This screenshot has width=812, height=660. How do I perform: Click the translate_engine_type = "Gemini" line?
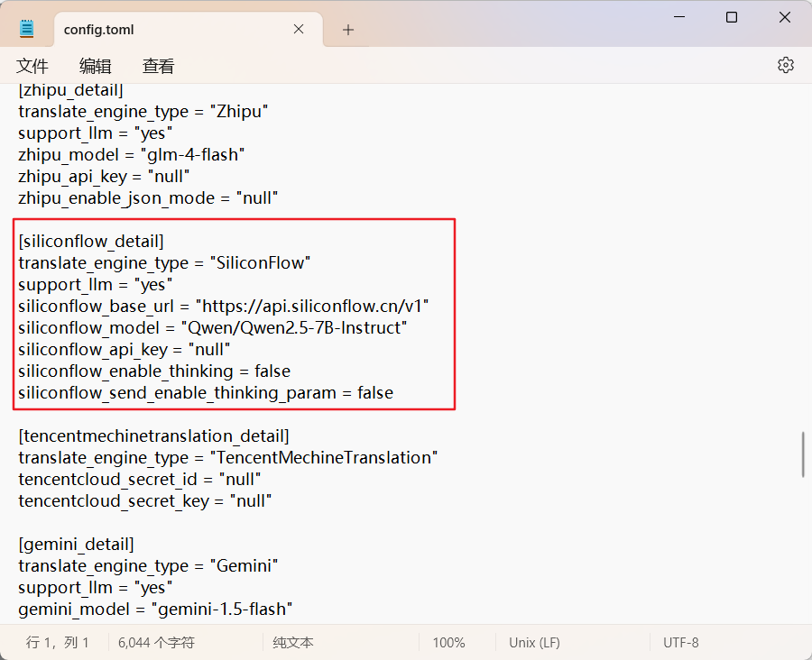(148, 566)
